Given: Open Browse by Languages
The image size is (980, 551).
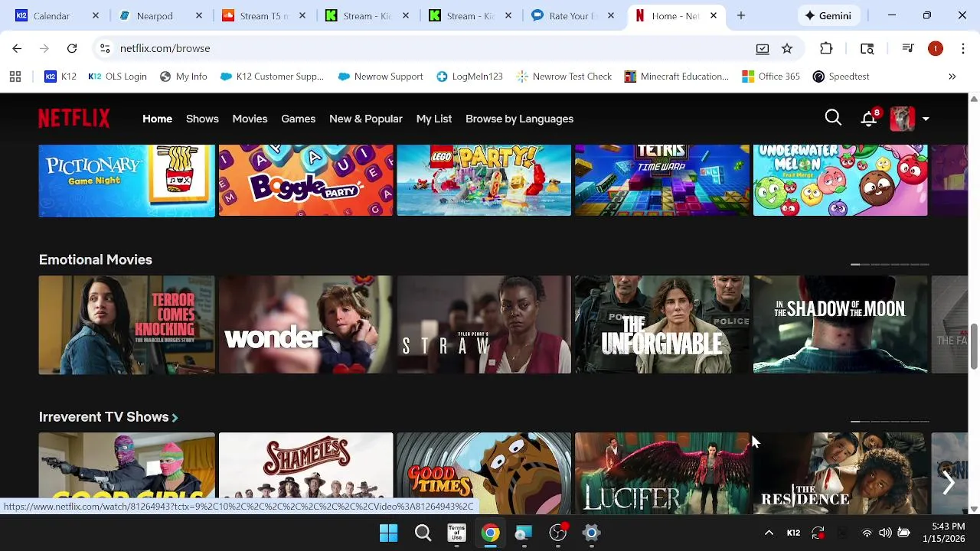Looking at the screenshot, I should [x=519, y=119].
